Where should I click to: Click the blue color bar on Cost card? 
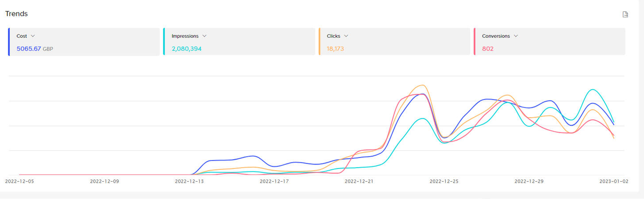tap(9, 42)
